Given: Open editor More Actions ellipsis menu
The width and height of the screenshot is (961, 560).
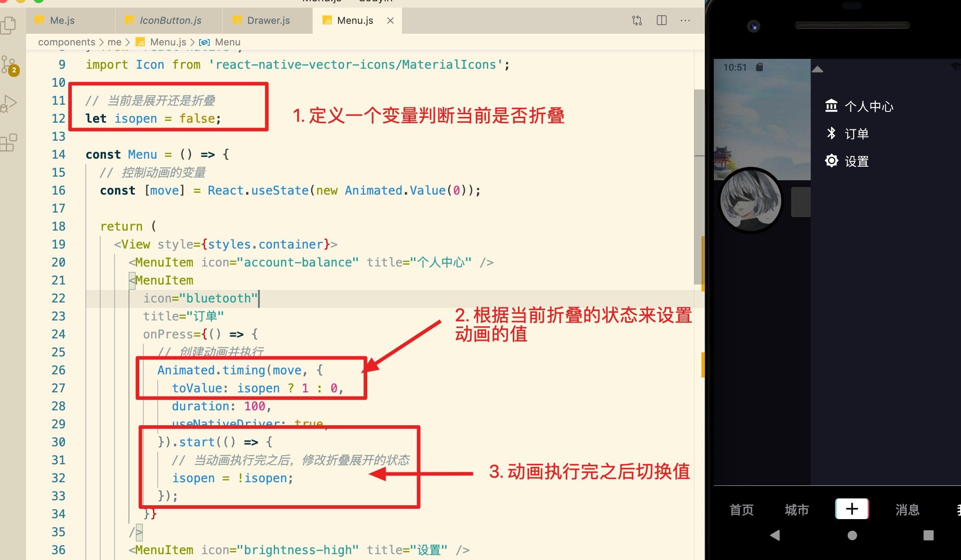Looking at the screenshot, I should coord(685,20).
